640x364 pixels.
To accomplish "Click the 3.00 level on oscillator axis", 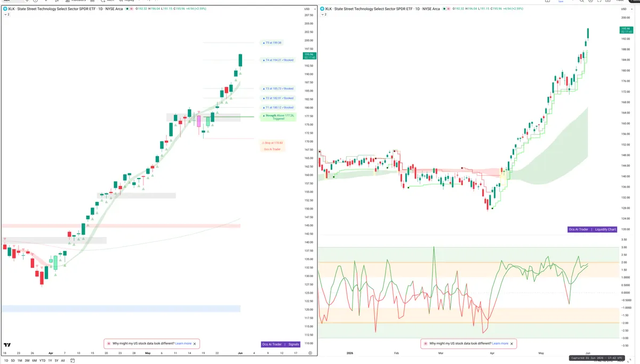I will click(x=623, y=247).
